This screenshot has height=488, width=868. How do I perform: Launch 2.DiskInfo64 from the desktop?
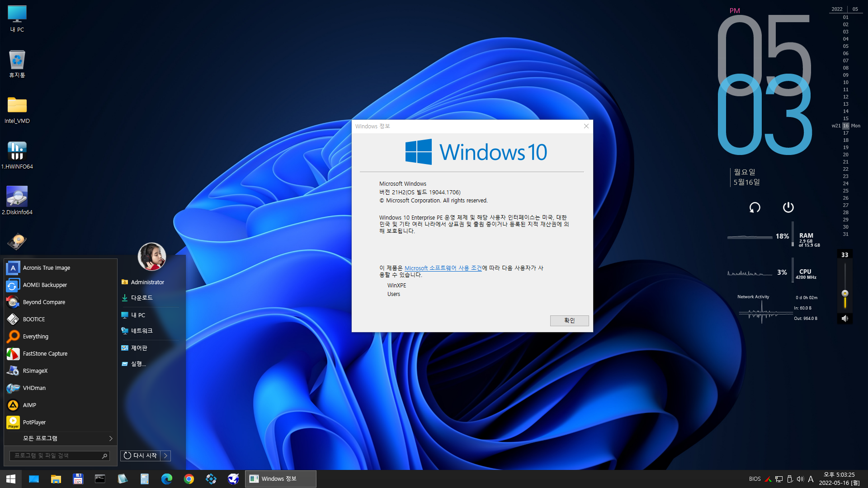(17, 201)
